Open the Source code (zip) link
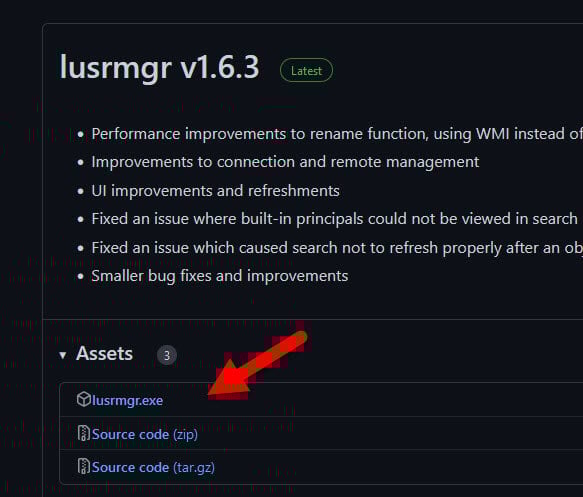 [145, 434]
